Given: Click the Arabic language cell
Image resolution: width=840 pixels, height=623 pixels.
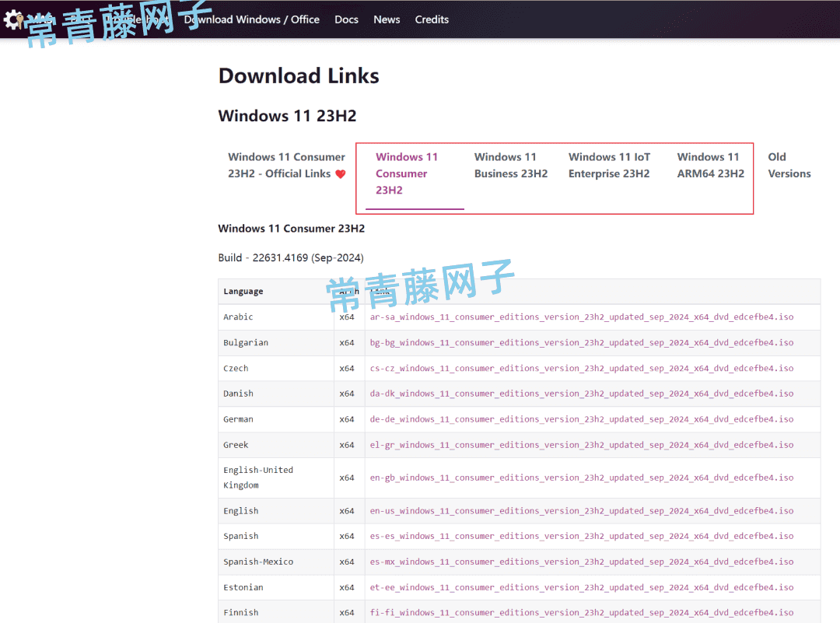Looking at the screenshot, I should pos(276,317).
